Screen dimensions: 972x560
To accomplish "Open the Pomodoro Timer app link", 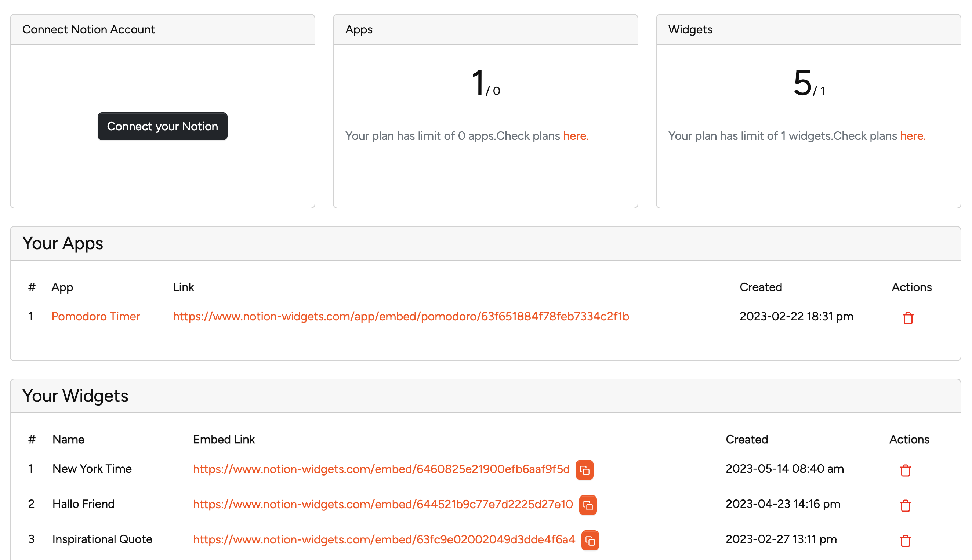I will 96,316.
